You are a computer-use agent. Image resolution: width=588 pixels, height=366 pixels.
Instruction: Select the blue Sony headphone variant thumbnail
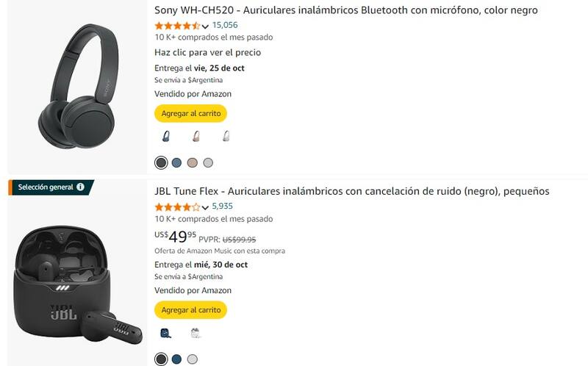166,136
